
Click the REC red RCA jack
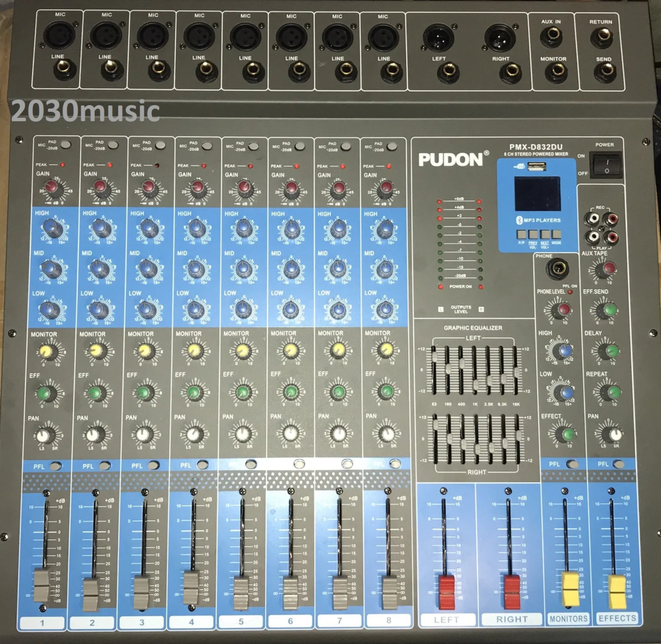tap(611, 219)
